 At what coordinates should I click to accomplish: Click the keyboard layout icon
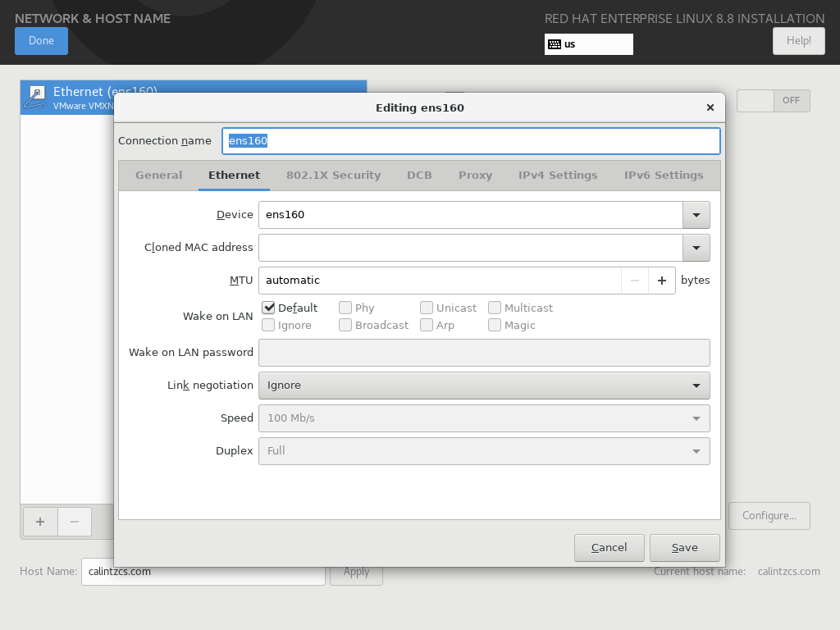pyautogui.click(x=555, y=44)
